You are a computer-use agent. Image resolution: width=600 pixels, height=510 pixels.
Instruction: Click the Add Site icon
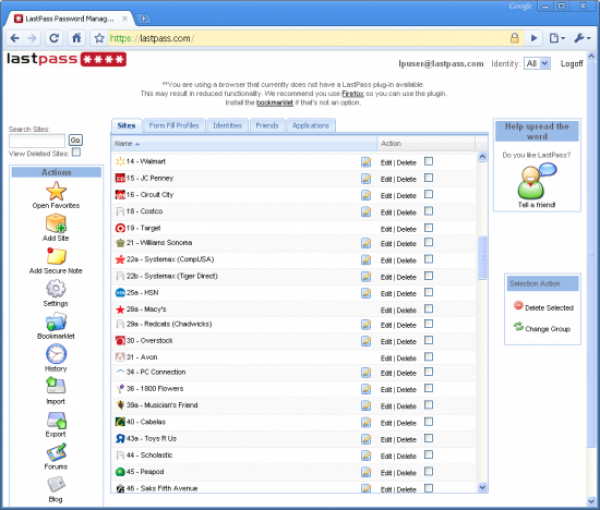(x=56, y=224)
